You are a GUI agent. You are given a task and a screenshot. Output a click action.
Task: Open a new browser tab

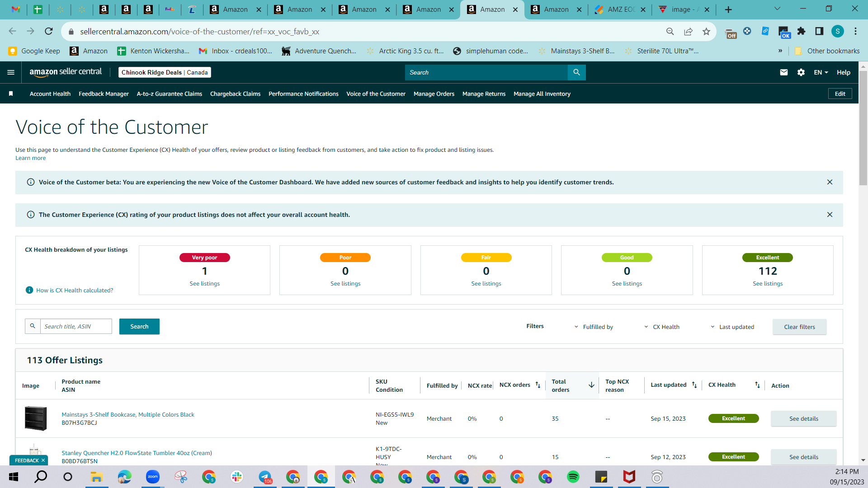(728, 9)
